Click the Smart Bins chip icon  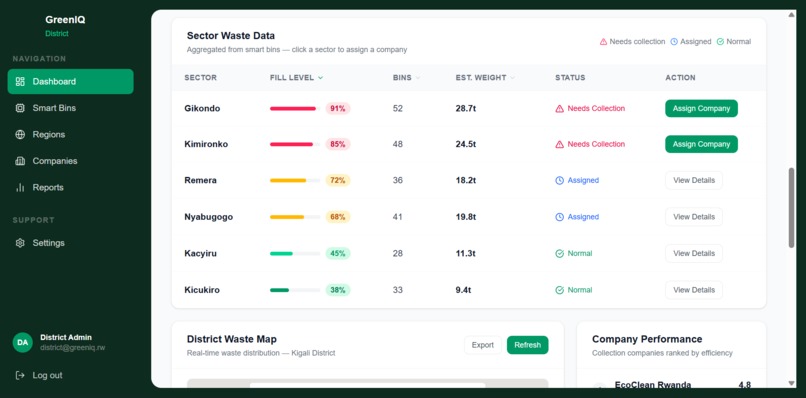click(20, 108)
